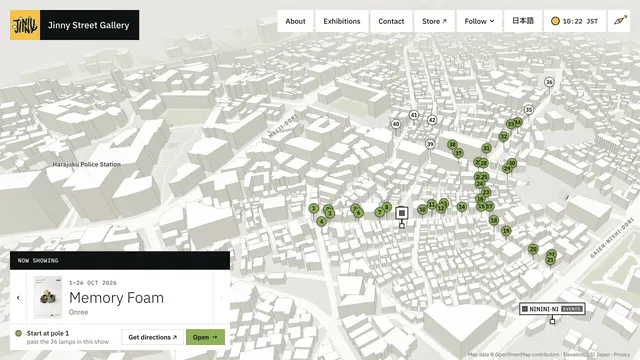The height and width of the screenshot is (360, 640).
Task: Select lamp pole marker 19
Action: tap(506, 231)
